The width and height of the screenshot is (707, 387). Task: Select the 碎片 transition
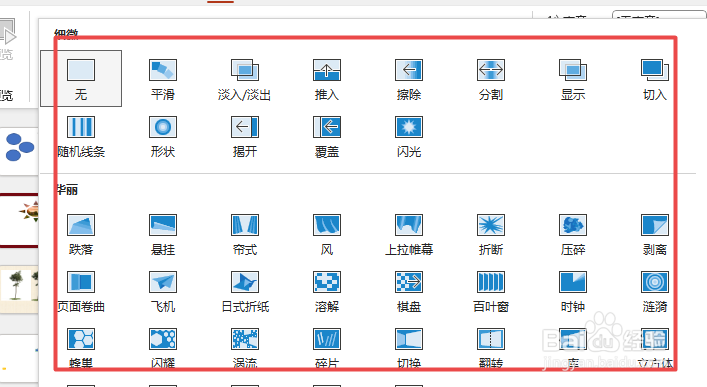(x=327, y=348)
